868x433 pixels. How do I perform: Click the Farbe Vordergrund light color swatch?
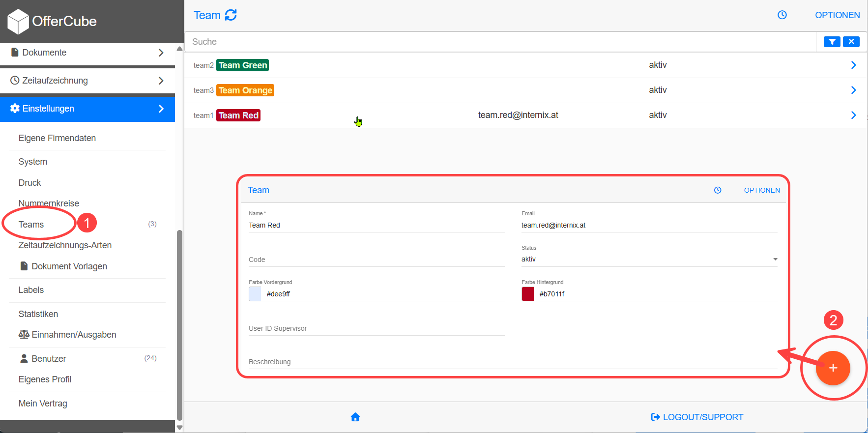coord(255,294)
